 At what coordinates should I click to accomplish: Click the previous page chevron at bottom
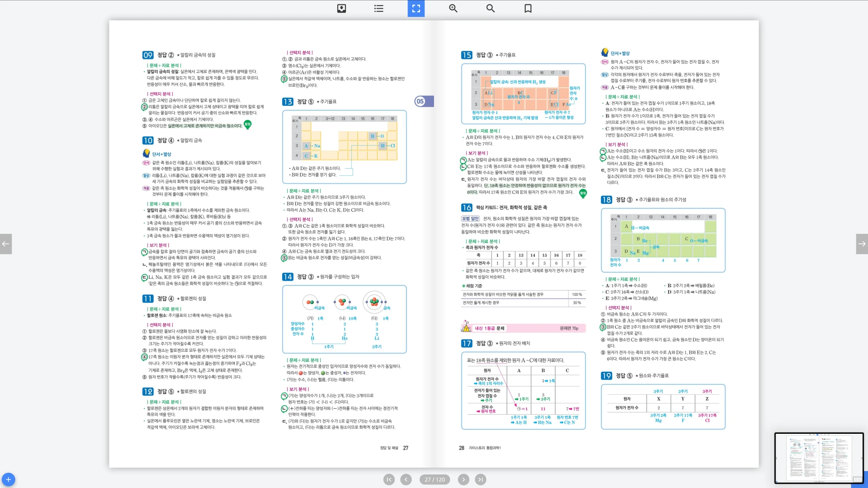(x=406, y=479)
